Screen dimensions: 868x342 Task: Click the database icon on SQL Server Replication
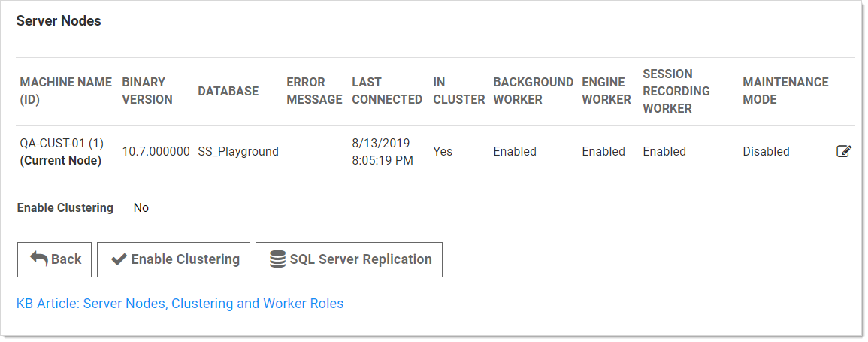(x=277, y=259)
